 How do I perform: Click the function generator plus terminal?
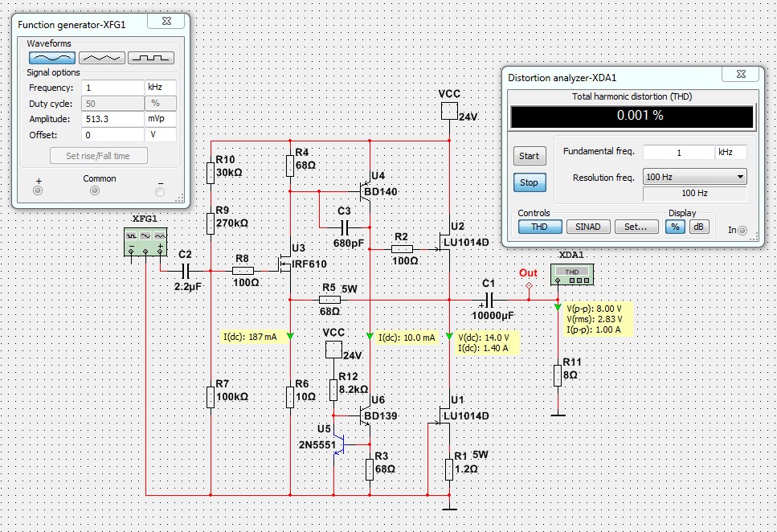38,191
